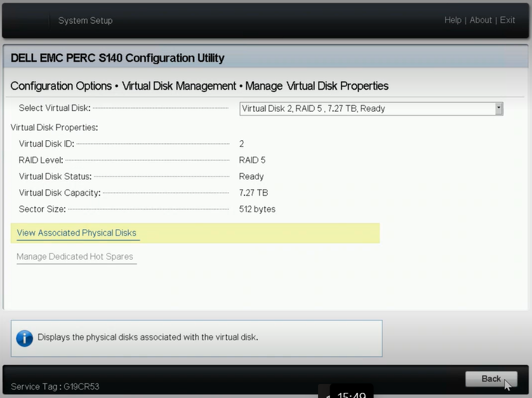Click the Select Virtual Disk label
532x398 pixels.
[x=55, y=108]
